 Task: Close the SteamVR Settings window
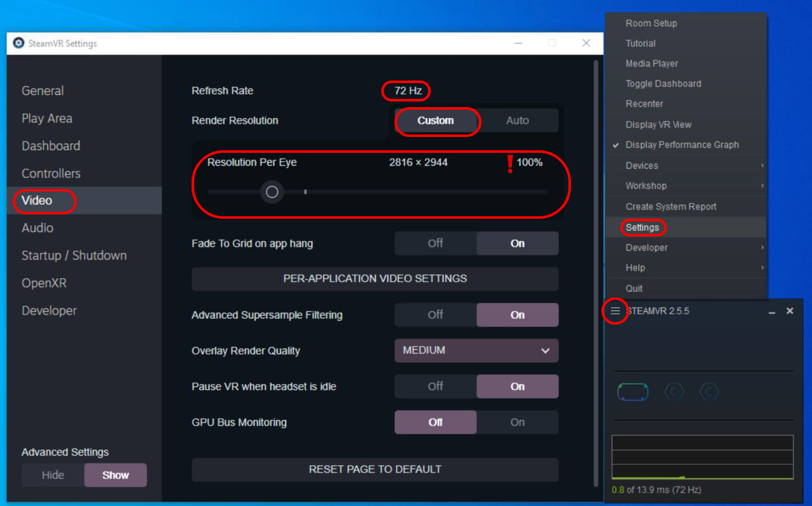click(586, 43)
